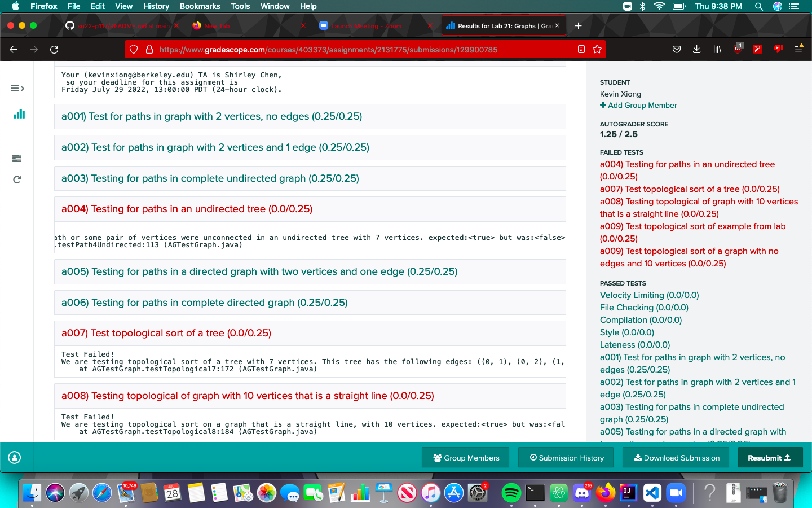Open the Firefox Downloads panel
Image resolution: width=812 pixels, height=508 pixels.
[697, 50]
